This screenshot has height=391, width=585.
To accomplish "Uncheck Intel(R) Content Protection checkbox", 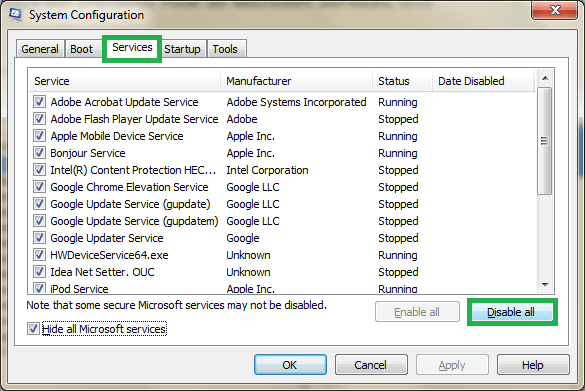I will pyautogui.click(x=39, y=170).
